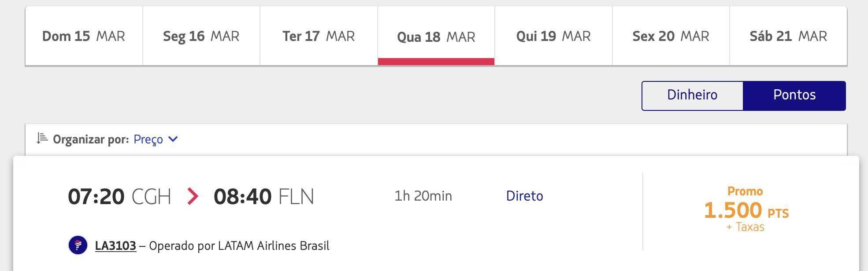
Task: Click the Direto flight type link
Action: (524, 196)
